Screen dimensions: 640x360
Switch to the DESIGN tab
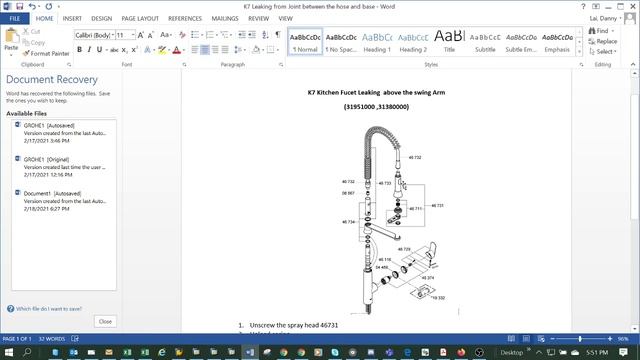[x=102, y=18]
